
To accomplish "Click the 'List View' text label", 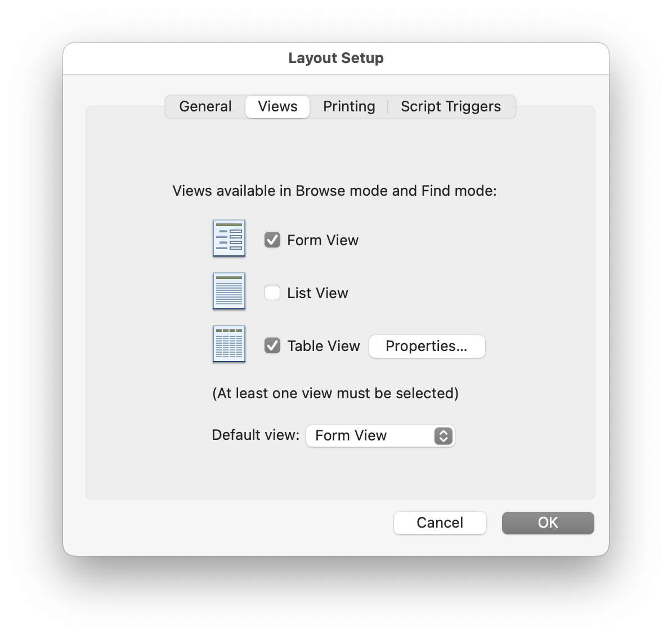I will tap(317, 293).
